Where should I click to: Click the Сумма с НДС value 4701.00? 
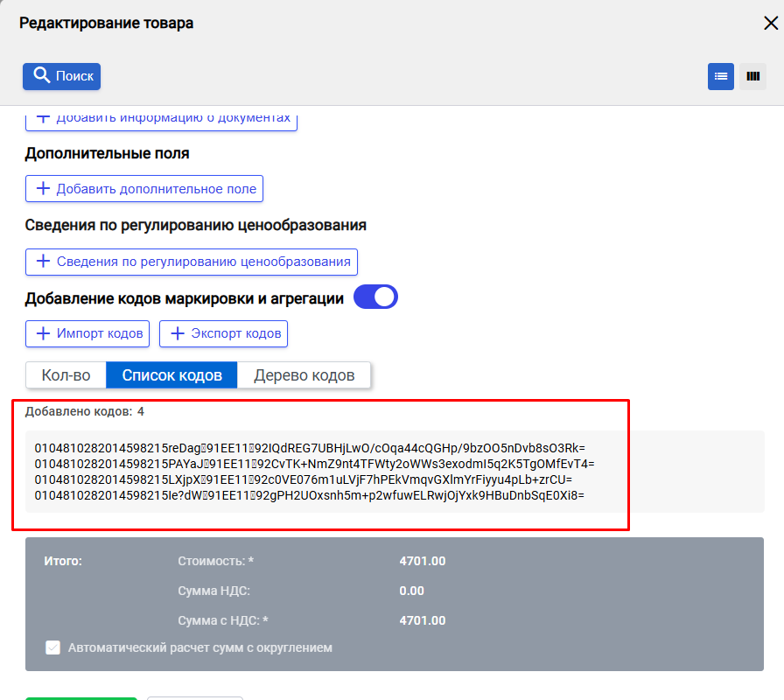click(x=423, y=620)
